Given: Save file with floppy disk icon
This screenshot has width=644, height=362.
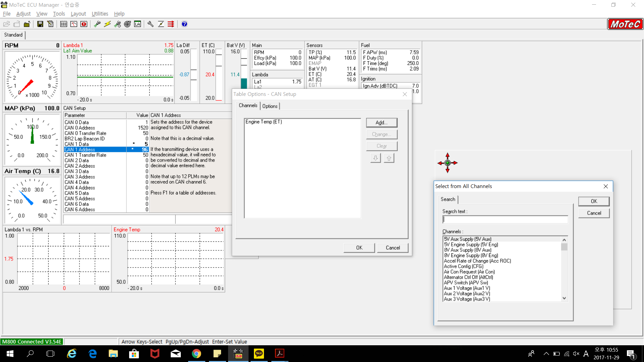Looking at the screenshot, I should tap(40, 24).
